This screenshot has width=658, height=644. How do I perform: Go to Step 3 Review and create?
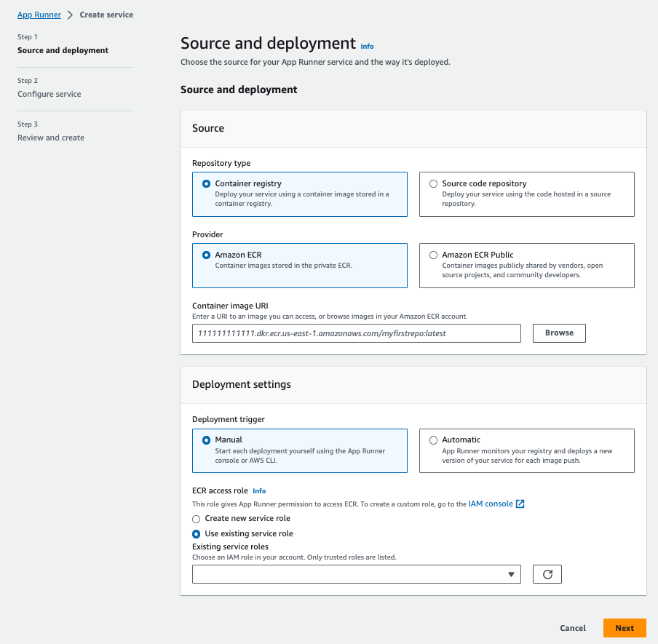point(51,138)
